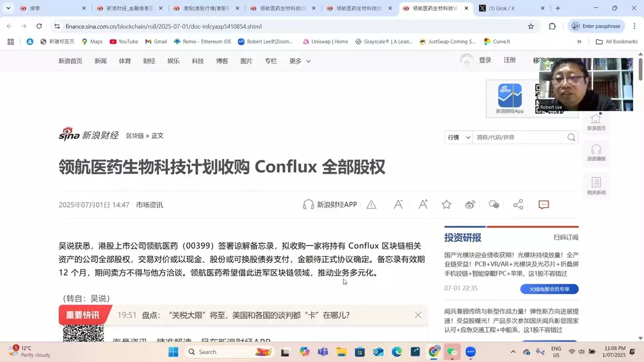Click the 登录 login link

click(x=485, y=60)
